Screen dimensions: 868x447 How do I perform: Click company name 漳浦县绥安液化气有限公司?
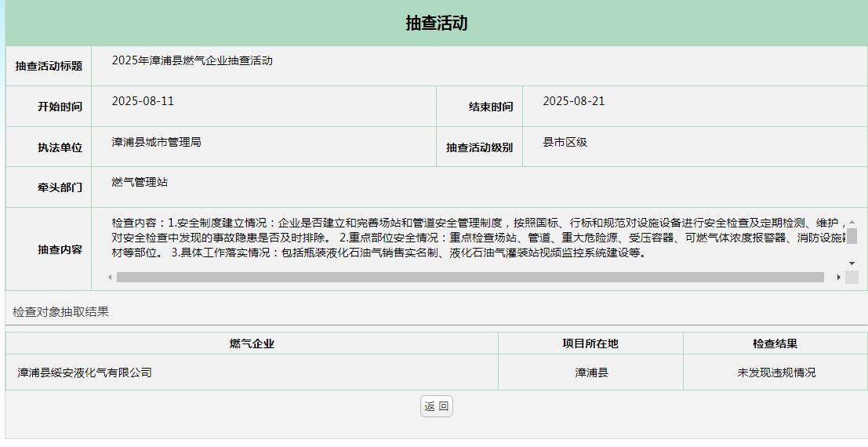click(85, 372)
